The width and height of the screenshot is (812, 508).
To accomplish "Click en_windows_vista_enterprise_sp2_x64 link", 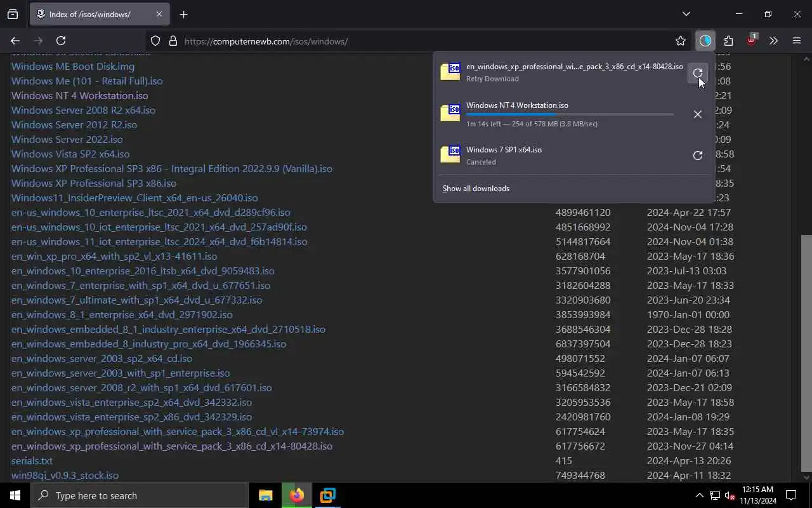I will tap(131, 402).
